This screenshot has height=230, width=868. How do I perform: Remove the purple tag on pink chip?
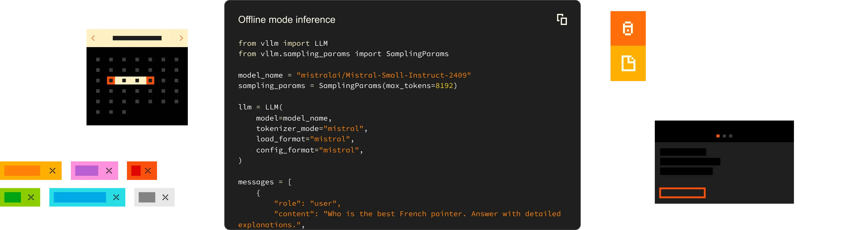(109, 171)
